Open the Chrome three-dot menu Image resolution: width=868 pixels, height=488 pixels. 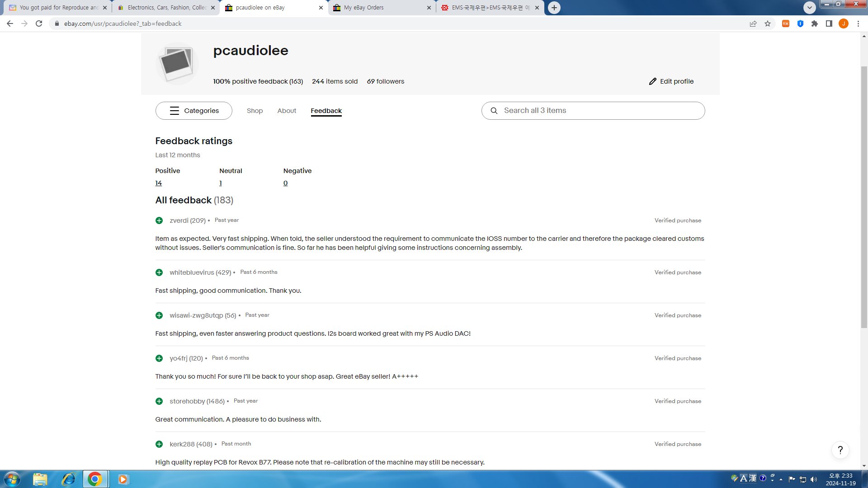tap(858, 23)
